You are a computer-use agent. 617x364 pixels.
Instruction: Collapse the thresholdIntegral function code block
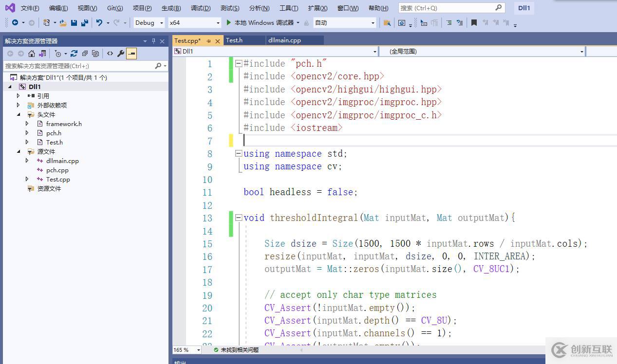pyautogui.click(x=239, y=218)
